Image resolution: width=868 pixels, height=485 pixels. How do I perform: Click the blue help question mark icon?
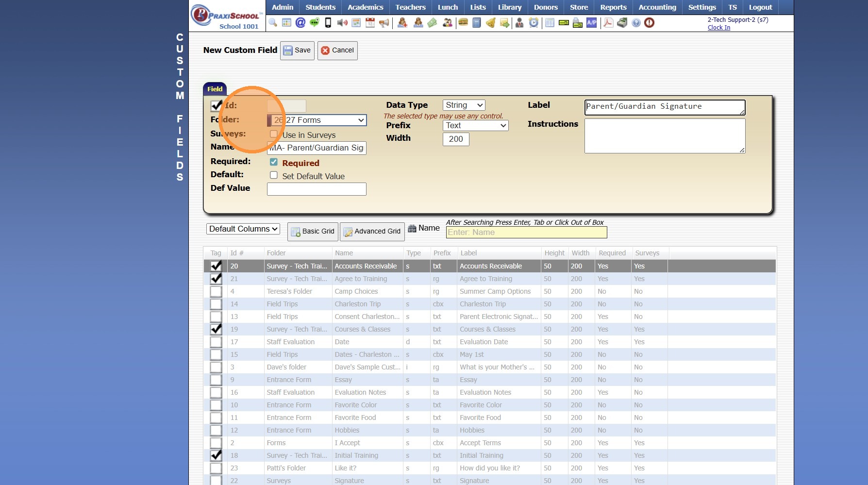(x=636, y=23)
